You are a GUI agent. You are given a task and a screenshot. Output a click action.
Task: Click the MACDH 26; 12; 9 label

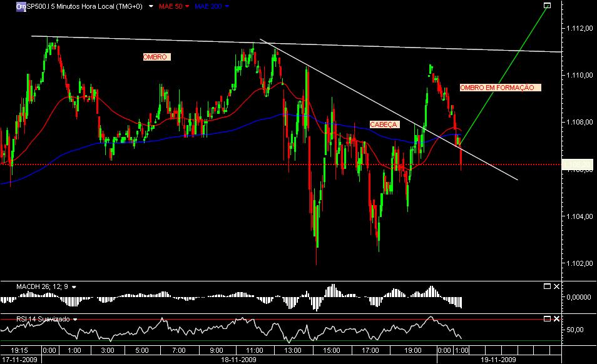pos(43,286)
